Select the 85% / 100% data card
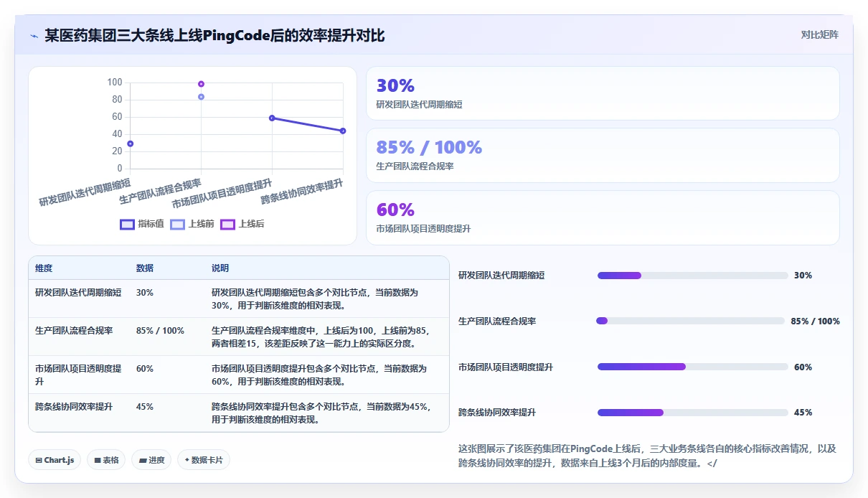The height and width of the screenshot is (498, 868). tap(603, 155)
